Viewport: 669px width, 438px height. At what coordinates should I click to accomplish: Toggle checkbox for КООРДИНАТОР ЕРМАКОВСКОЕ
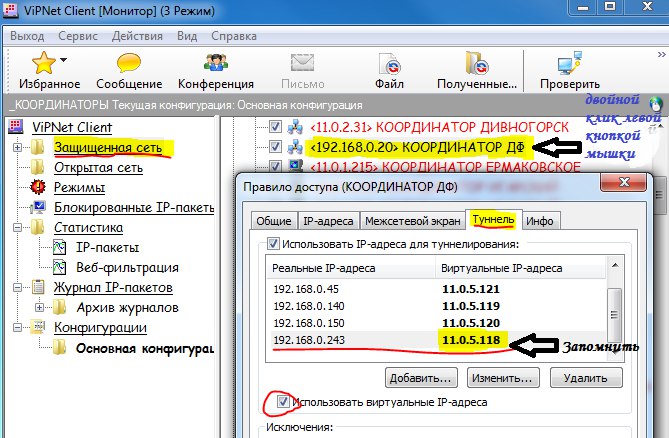(x=275, y=166)
